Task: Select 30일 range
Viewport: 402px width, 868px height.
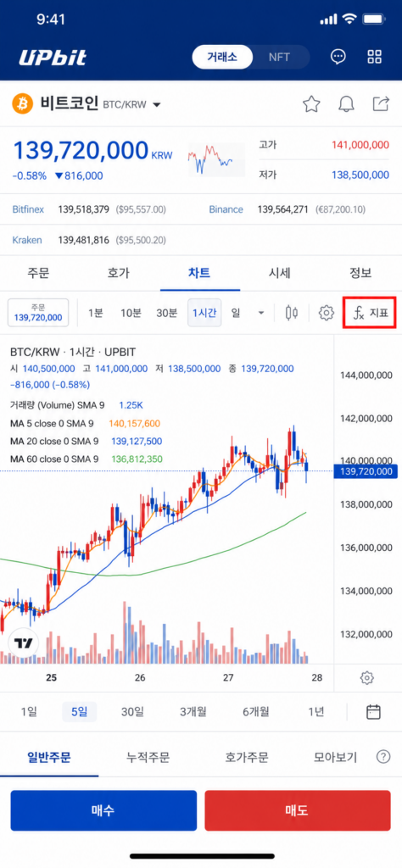Action: pyautogui.click(x=132, y=711)
